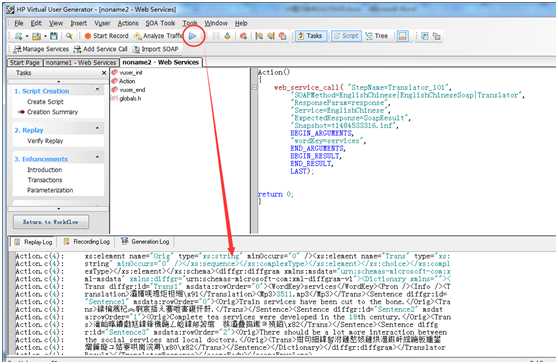Open the View menu
Screen dimensions: 558x364
tap(56, 23)
